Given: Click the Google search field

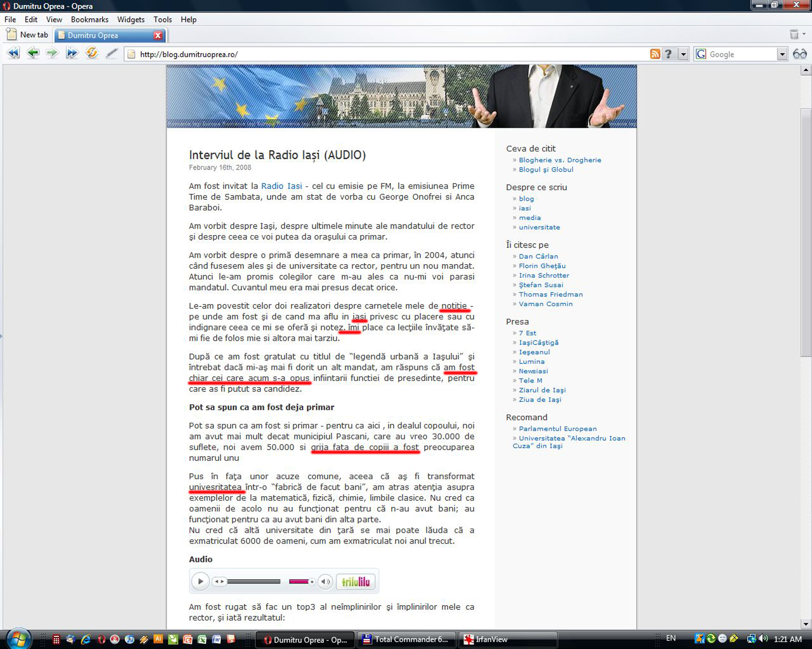Looking at the screenshot, I should tap(742, 54).
